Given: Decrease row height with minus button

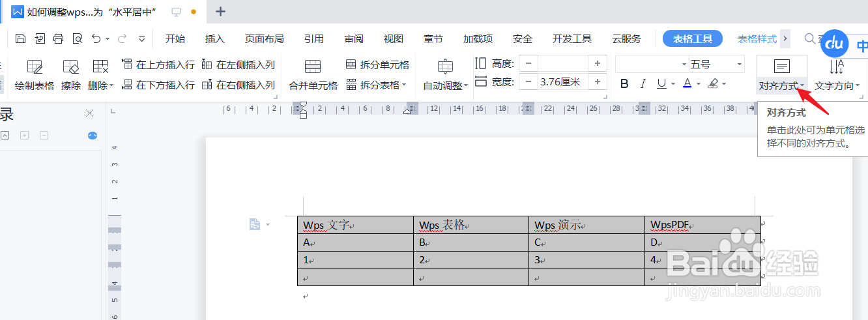Looking at the screenshot, I should coord(528,63).
